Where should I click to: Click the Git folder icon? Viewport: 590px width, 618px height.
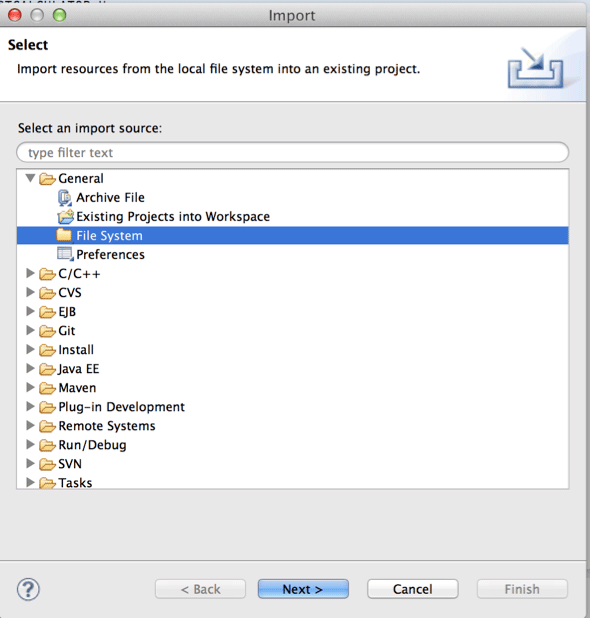pos(47,331)
